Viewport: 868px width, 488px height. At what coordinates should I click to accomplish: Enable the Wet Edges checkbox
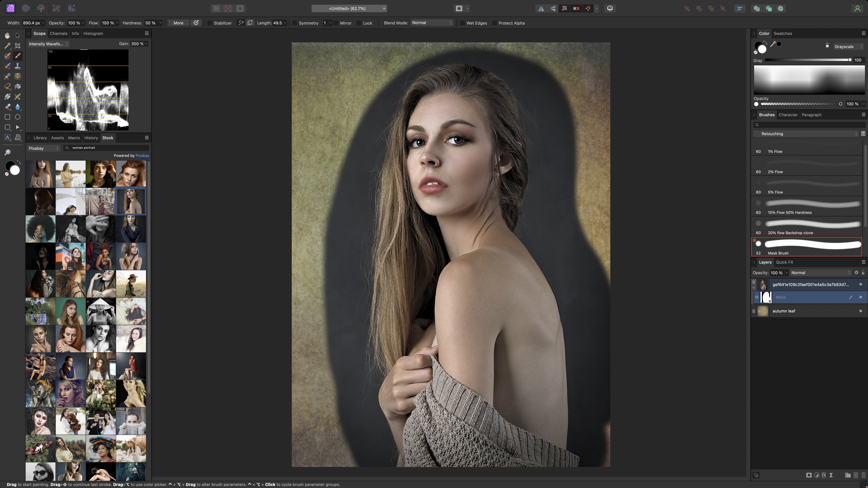(x=462, y=23)
